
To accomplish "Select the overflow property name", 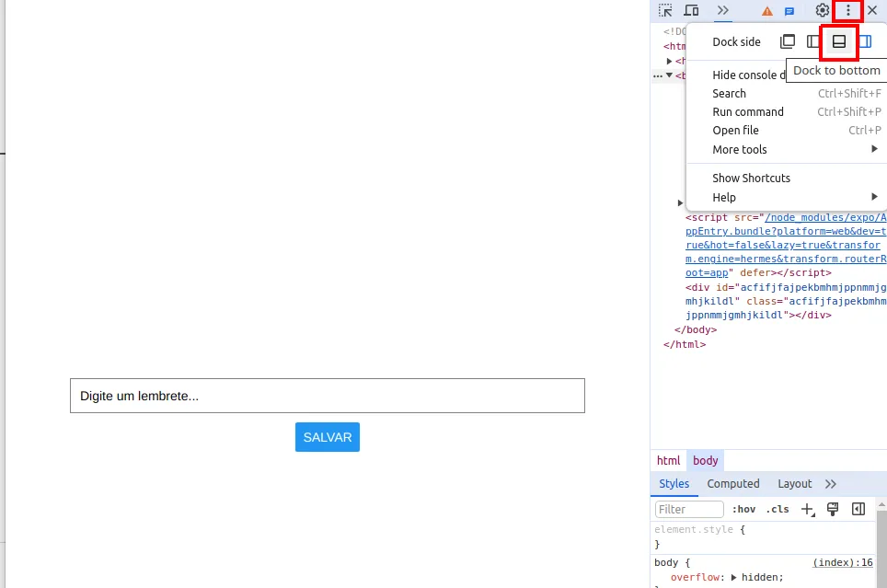I will point(694,577).
